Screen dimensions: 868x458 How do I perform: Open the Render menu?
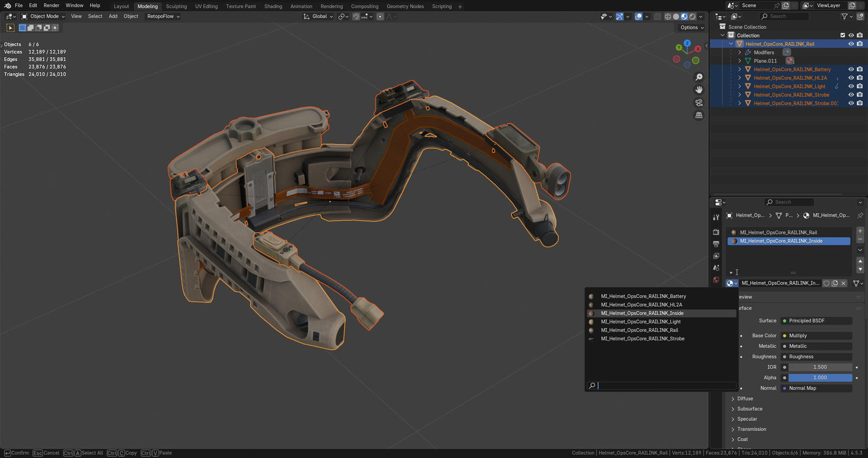click(x=51, y=5)
